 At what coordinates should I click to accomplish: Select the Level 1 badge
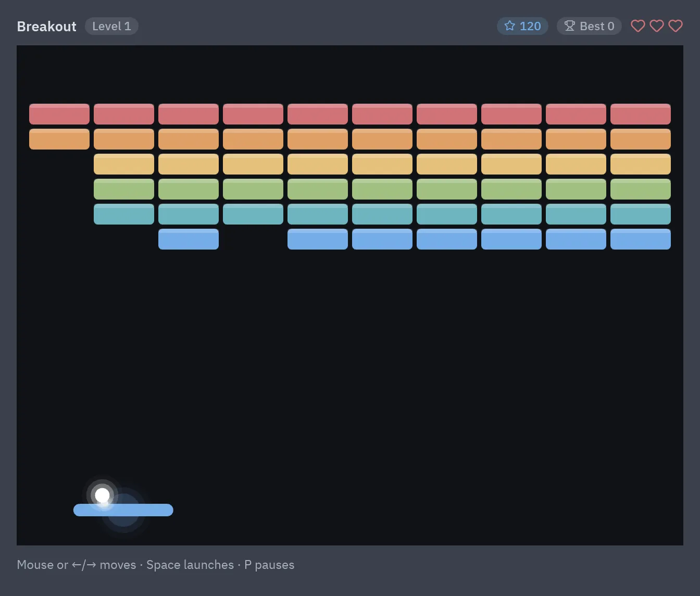(x=111, y=26)
